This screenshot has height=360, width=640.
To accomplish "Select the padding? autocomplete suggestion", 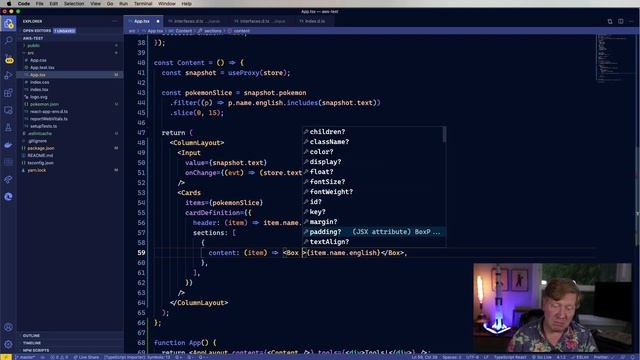I will 374,232.
